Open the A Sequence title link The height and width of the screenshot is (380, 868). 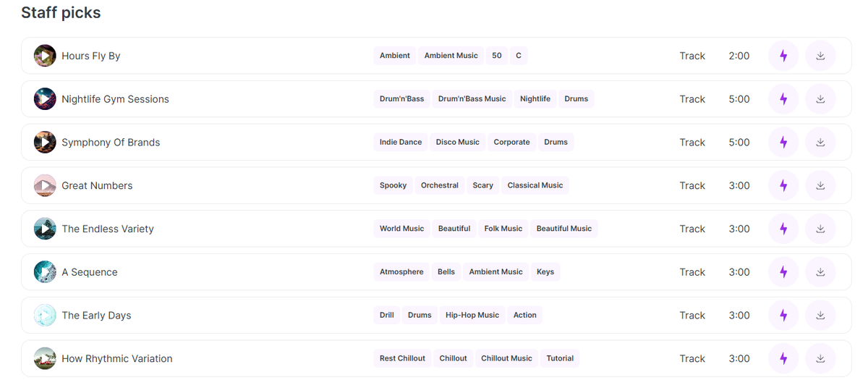[90, 272]
